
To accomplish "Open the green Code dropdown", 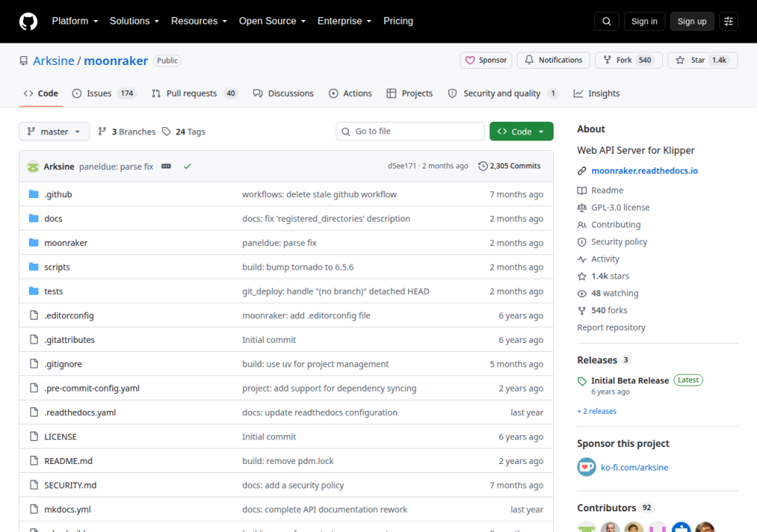I will tap(521, 132).
